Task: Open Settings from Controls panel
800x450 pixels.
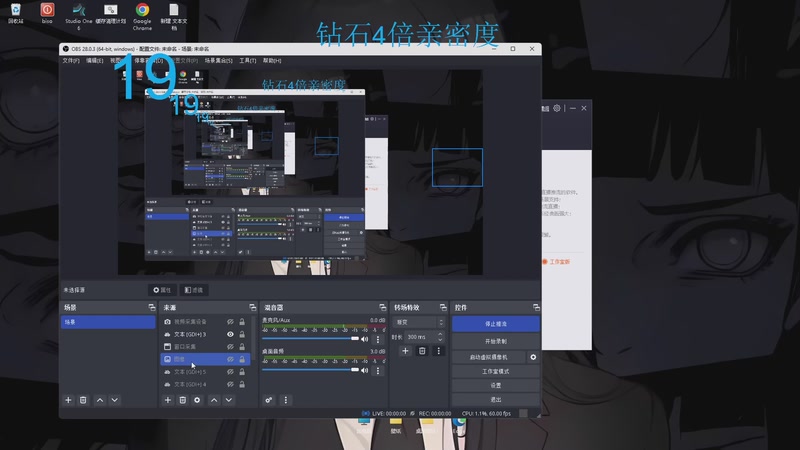Action: 495,386
